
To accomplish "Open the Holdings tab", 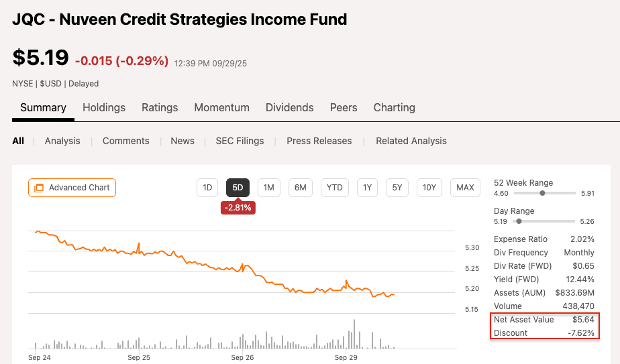I will [104, 108].
